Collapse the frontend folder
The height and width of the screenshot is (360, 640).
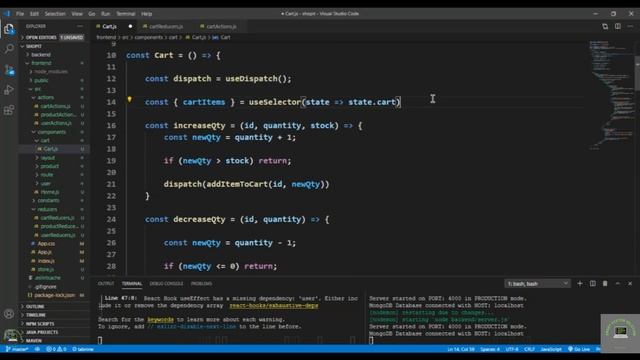pos(41,63)
